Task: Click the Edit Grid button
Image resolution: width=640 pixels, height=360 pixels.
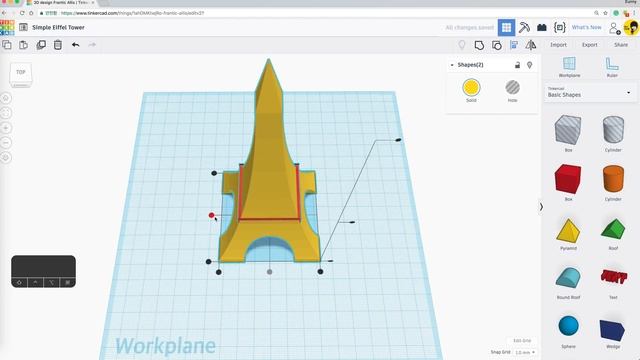Action: coord(522,340)
